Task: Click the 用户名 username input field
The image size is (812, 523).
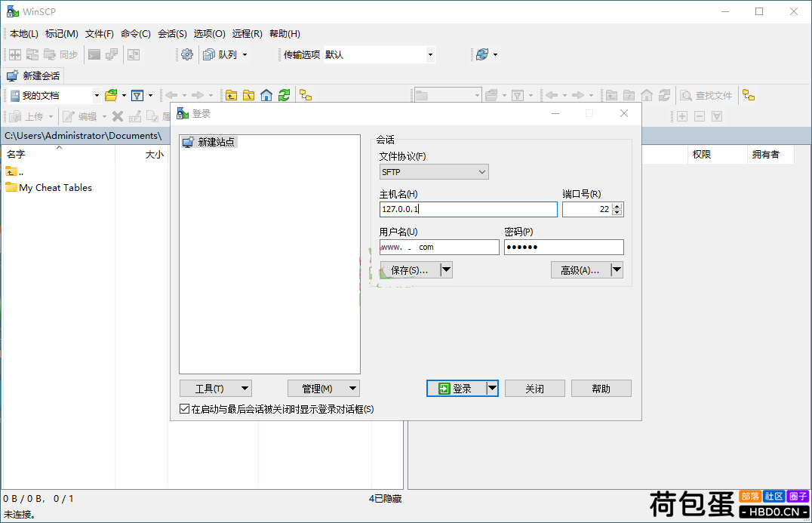Action: tap(439, 247)
